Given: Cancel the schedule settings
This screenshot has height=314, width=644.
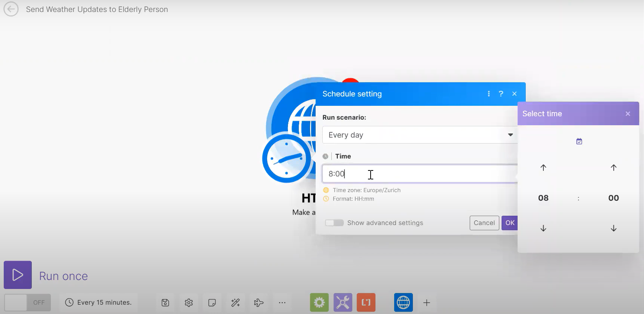Looking at the screenshot, I should click(484, 223).
